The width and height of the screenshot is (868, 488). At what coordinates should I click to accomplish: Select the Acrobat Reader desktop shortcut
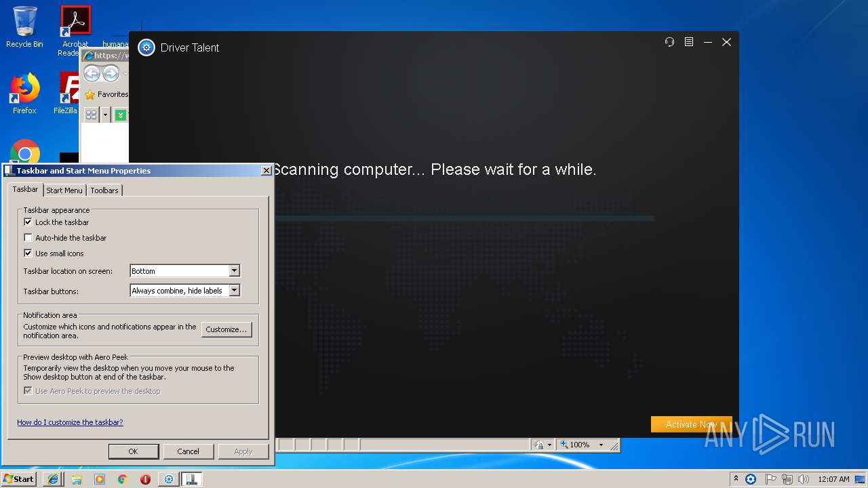(x=75, y=30)
